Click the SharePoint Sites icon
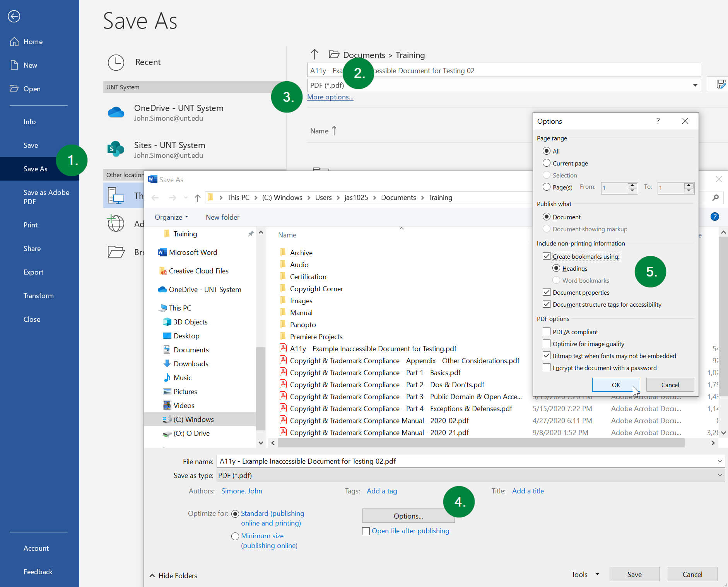728x587 pixels. pyautogui.click(x=116, y=149)
